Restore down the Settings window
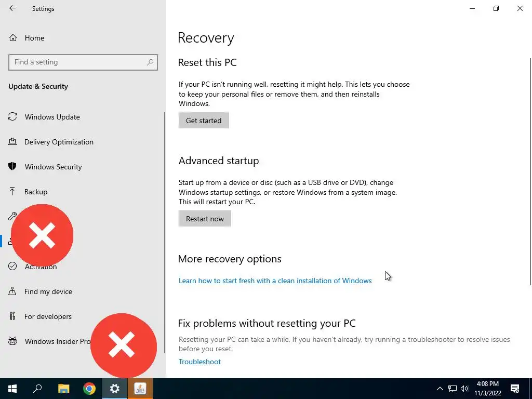Screen dimensions: 532x399 (x=496, y=8)
